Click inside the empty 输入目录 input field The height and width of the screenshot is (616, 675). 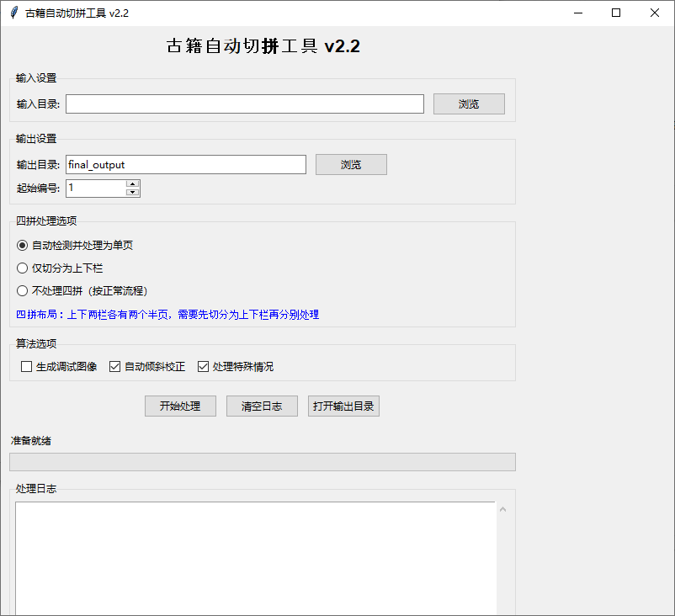[x=244, y=104]
